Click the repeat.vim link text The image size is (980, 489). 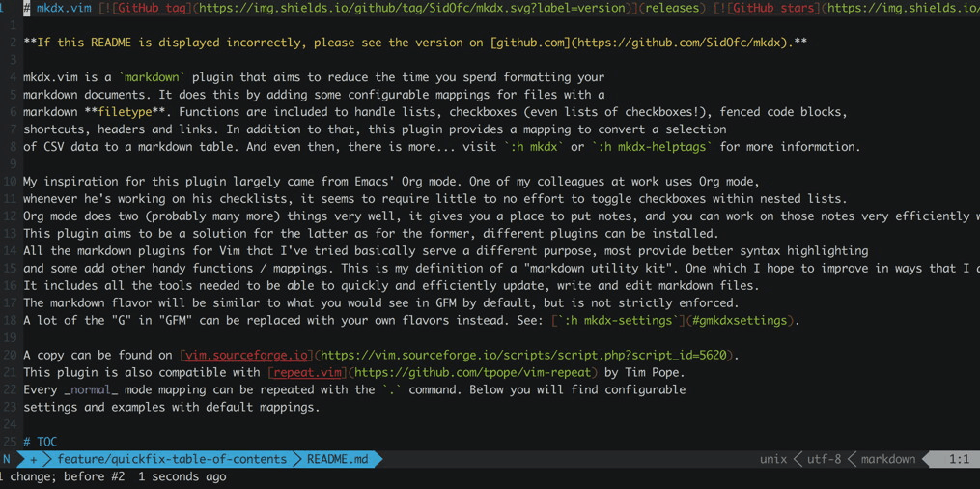pyautogui.click(x=307, y=373)
